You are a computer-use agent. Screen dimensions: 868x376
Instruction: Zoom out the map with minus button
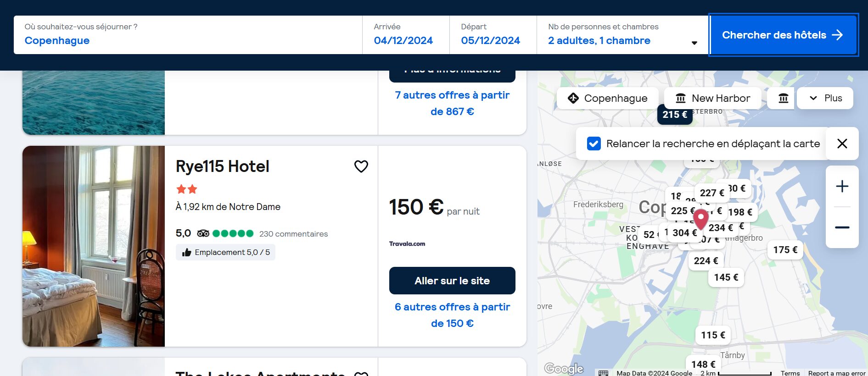click(842, 227)
